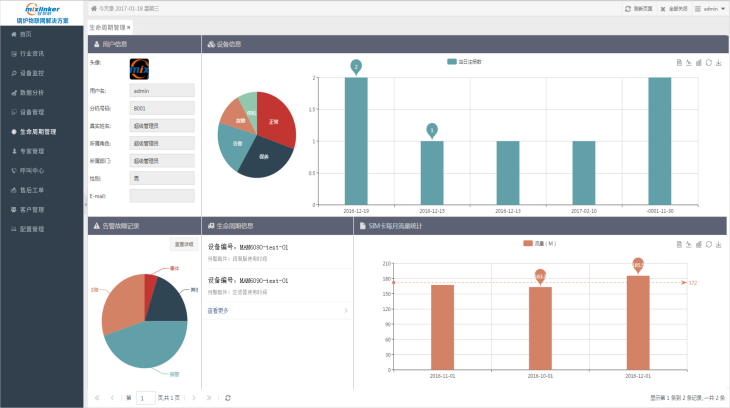This screenshot has width=730, height=408.
Task: Close the 生命周期管理 tab
Action: [129, 27]
